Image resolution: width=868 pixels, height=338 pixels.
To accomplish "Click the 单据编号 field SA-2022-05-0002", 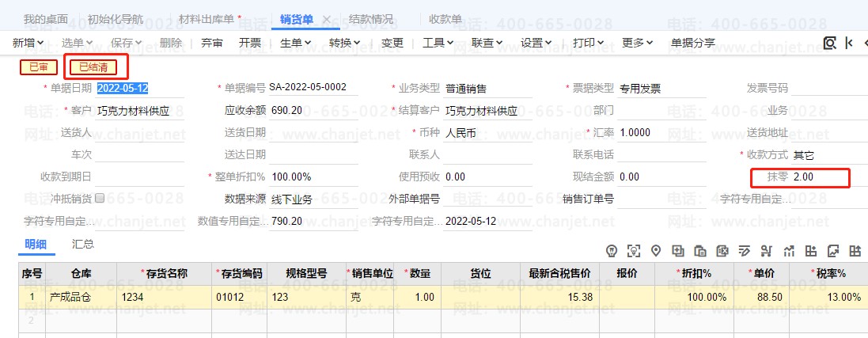I will [313, 88].
